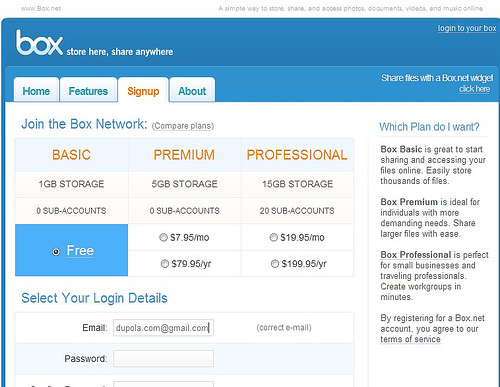Click the '(correct e-mail)' validation text

coord(284,328)
